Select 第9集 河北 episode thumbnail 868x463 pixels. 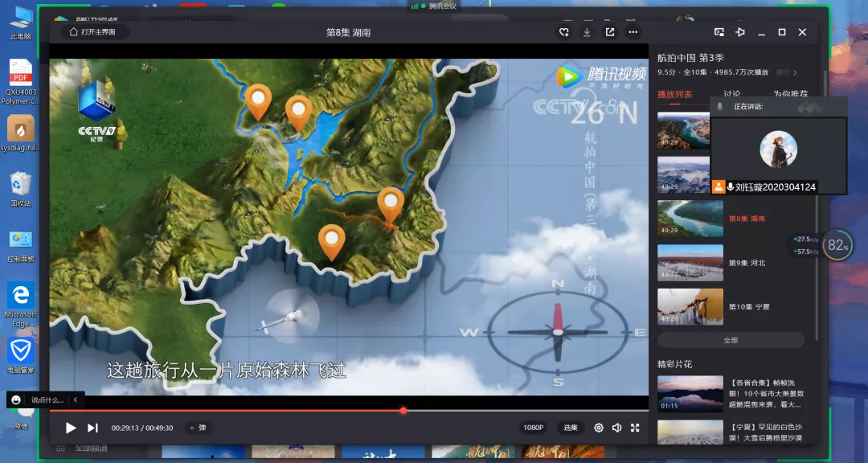click(x=690, y=263)
